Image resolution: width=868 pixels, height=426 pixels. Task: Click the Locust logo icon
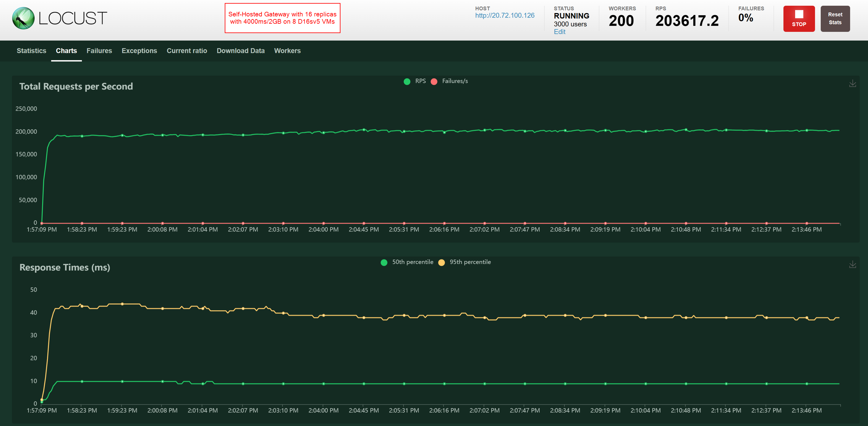pyautogui.click(x=23, y=18)
